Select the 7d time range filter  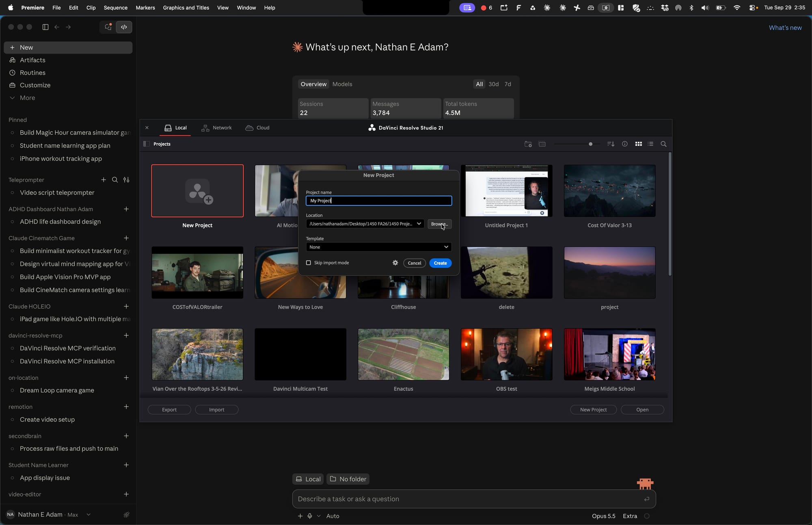tap(508, 84)
